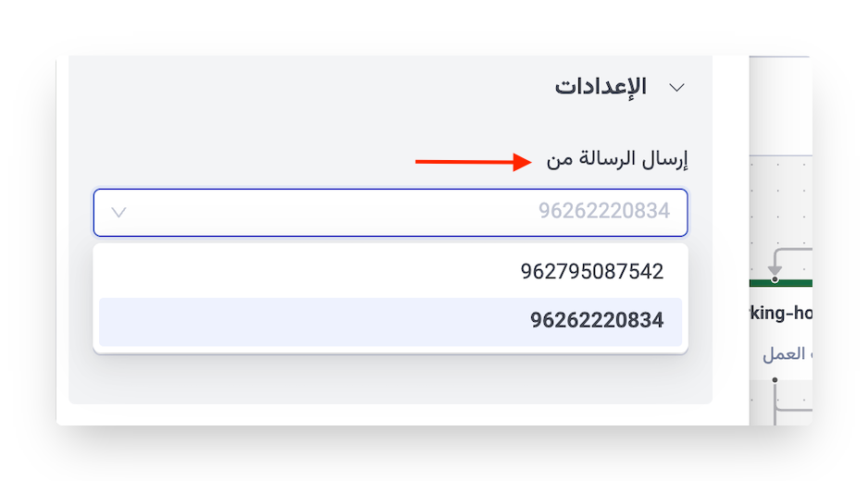
Task: Click the connector dot atop the node
Action: 775,279
